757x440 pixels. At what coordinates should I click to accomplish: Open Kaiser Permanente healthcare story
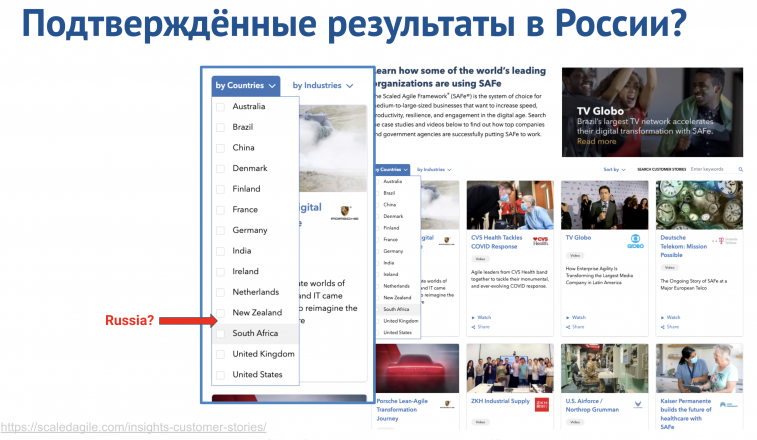click(686, 414)
